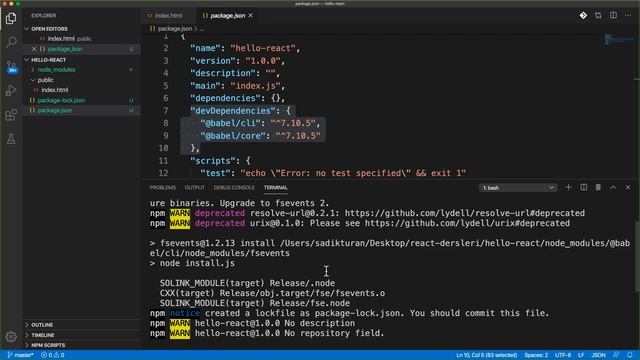Open the Test flask view

tap(11, 139)
